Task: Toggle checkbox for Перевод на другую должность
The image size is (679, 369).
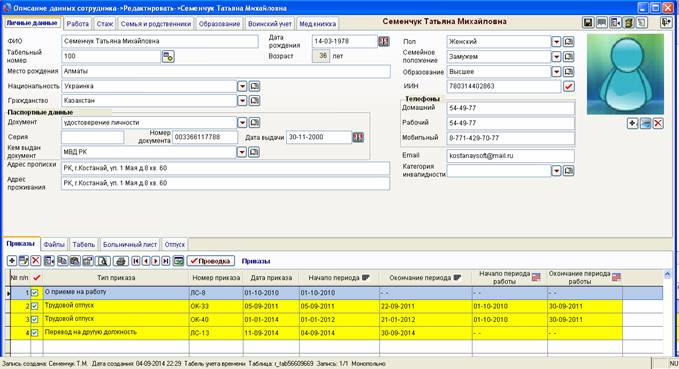Action: pyautogui.click(x=35, y=333)
